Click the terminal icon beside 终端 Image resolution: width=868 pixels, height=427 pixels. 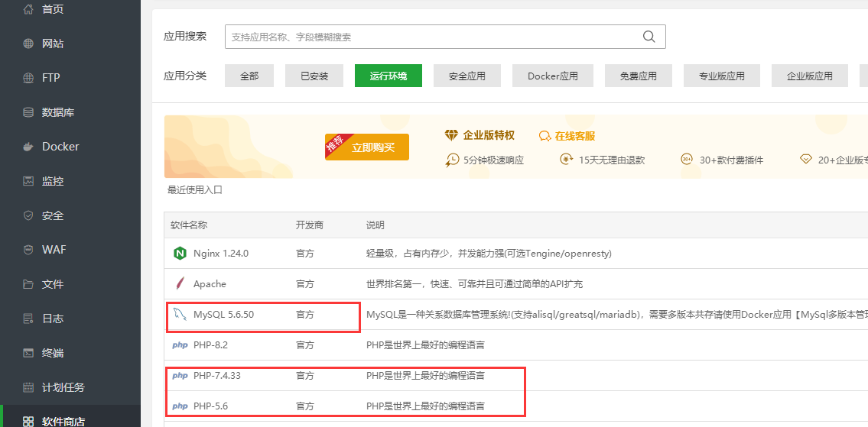(28, 353)
